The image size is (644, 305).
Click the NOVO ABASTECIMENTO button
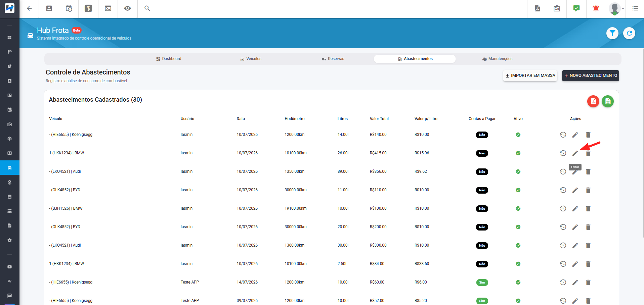(591, 75)
